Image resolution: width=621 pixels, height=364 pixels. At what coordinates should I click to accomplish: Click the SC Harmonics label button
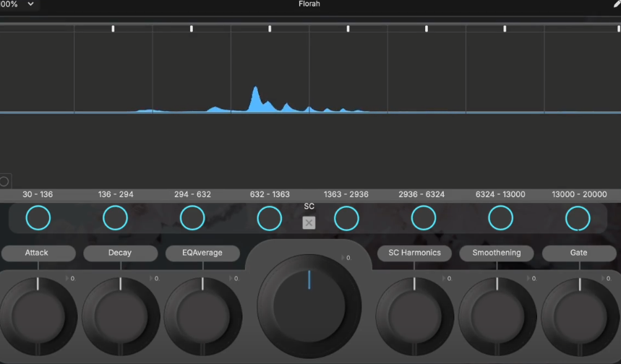(x=414, y=253)
